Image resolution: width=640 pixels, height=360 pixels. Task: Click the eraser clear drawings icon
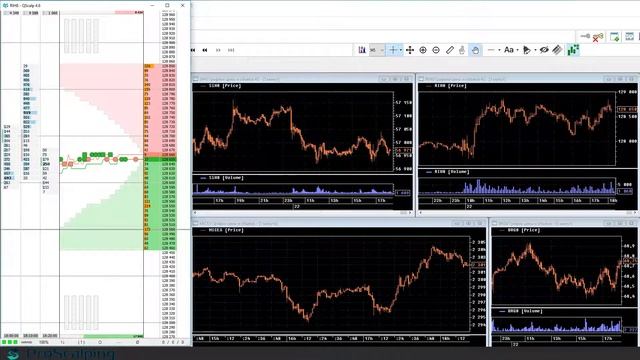tap(557, 50)
